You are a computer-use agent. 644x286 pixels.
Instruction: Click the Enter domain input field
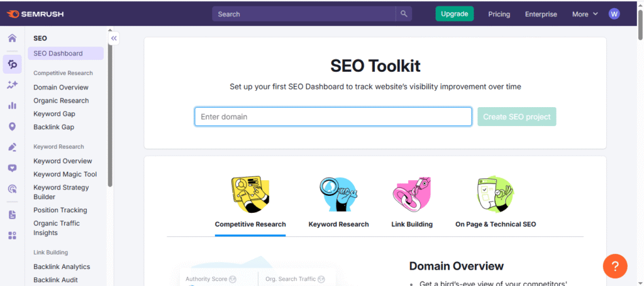[333, 117]
